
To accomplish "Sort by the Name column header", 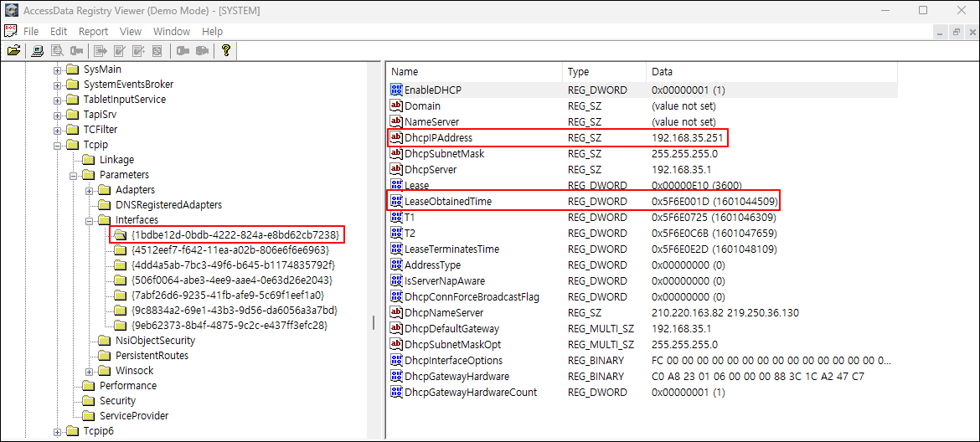I will coord(474,72).
